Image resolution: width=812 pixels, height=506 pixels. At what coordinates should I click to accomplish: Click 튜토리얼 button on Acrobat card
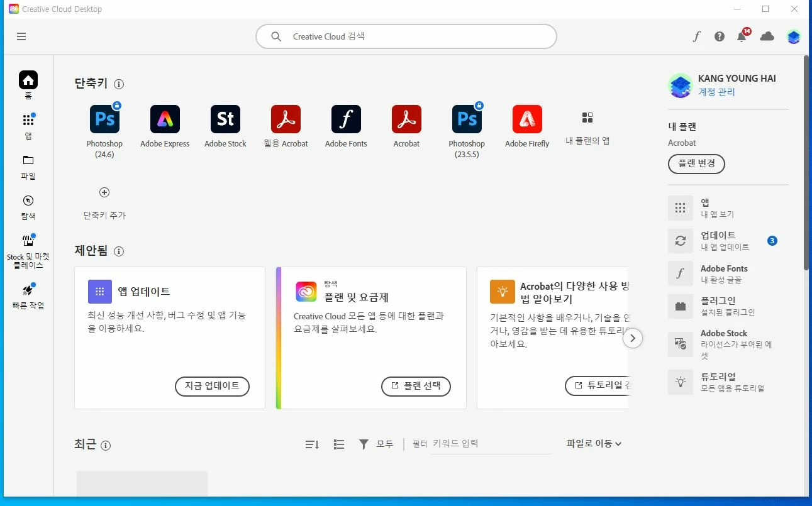596,387
